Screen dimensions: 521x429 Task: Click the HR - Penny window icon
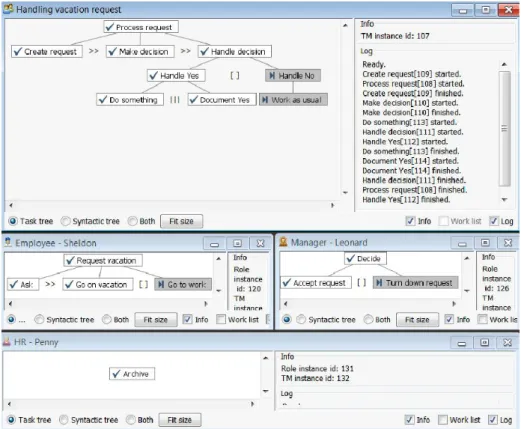(x=7, y=341)
